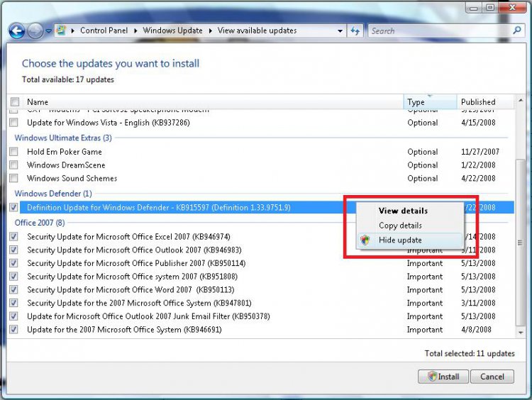
Task: Check Update for Windows Vista KB937286
Action: pyautogui.click(x=13, y=123)
